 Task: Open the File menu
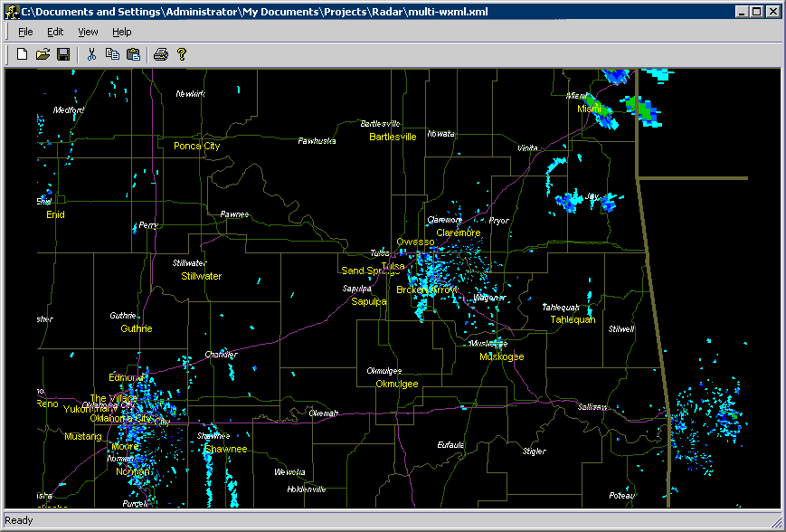(25, 31)
